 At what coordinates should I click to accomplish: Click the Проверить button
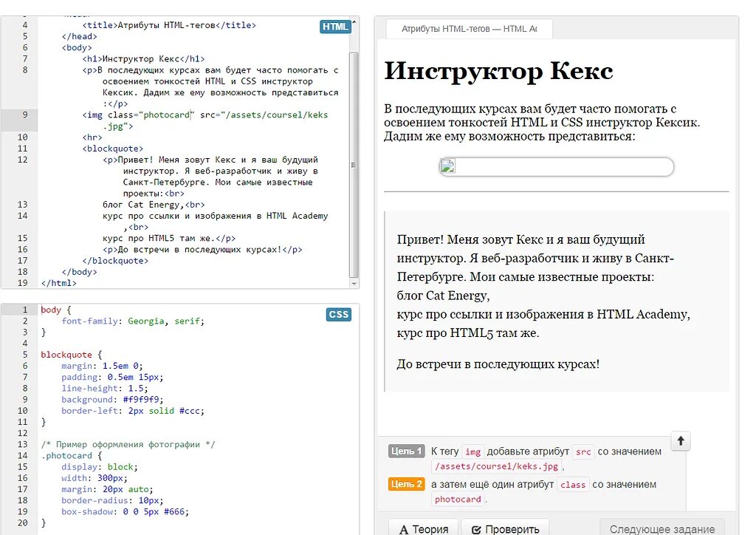click(x=505, y=529)
